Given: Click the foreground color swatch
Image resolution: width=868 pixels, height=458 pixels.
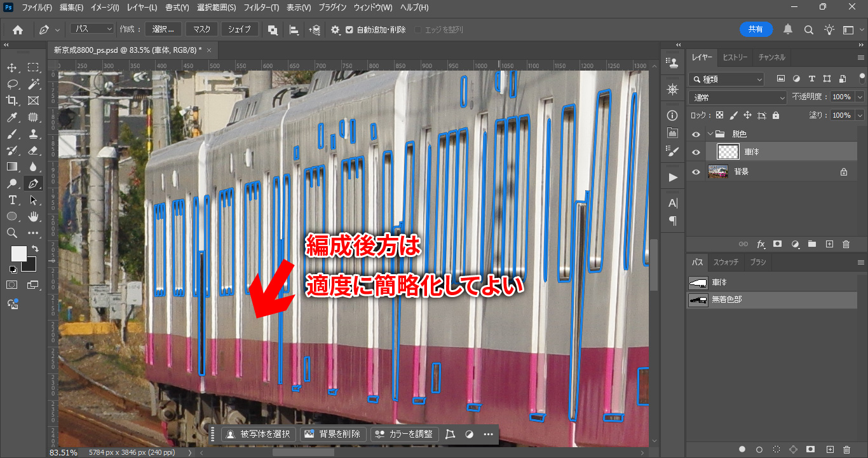Looking at the screenshot, I should pyautogui.click(x=18, y=253).
